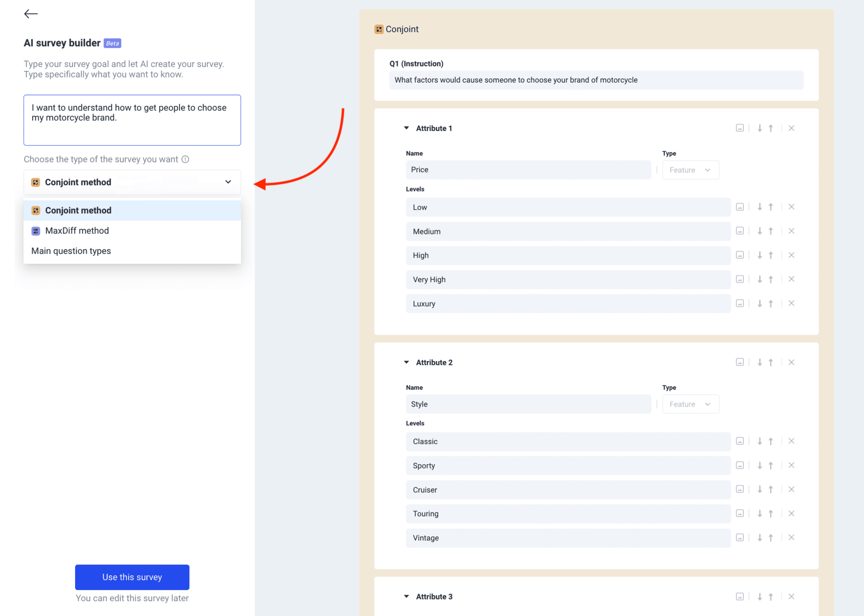This screenshot has height=616, width=864.
Task: Add an image to the Low price level
Action: pyautogui.click(x=740, y=207)
